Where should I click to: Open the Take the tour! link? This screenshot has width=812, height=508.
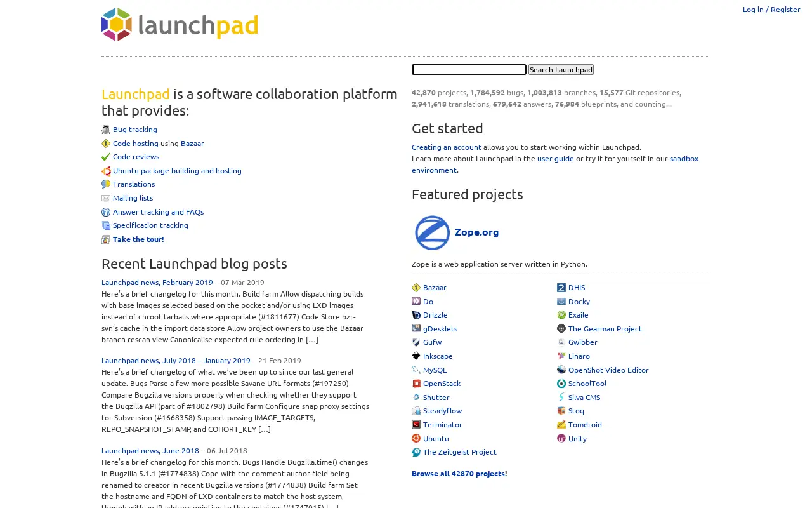(x=138, y=239)
